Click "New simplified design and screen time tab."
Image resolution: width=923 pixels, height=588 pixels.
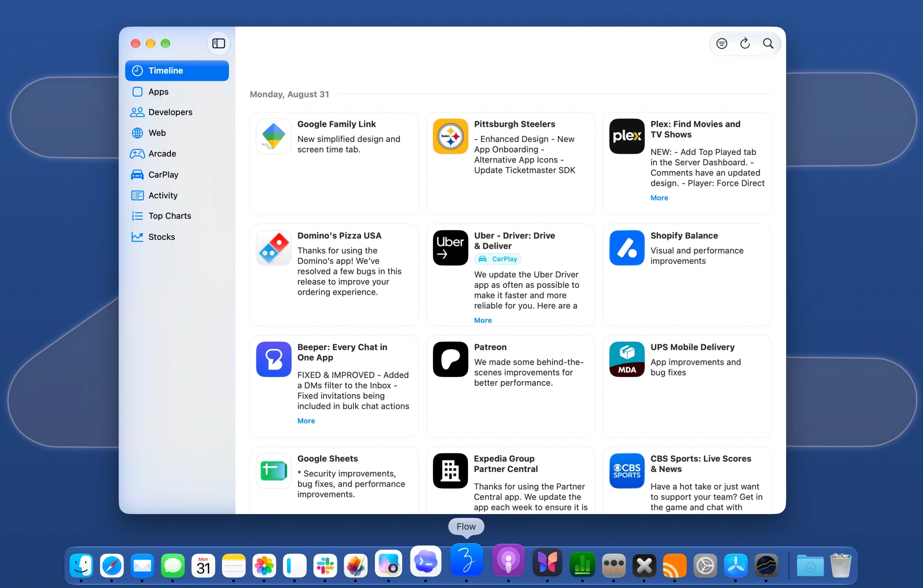click(x=349, y=144)
